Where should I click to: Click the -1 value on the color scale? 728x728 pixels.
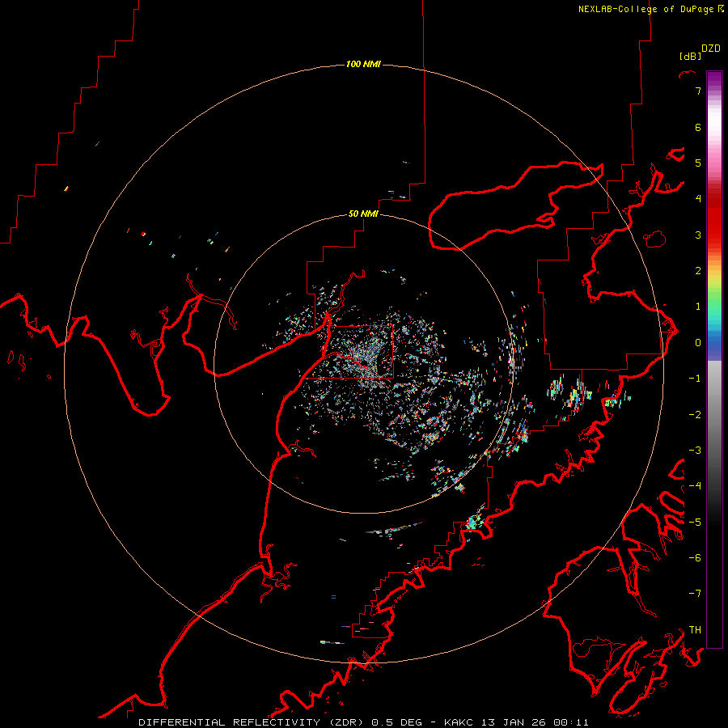[x=695, y=379]
